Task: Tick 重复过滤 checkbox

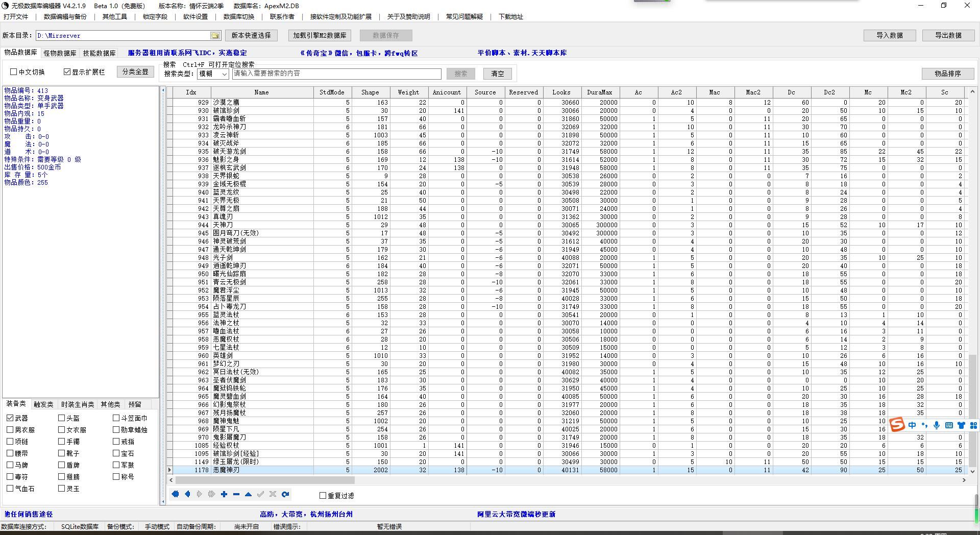Action: pyautogui.click(x=323, y=496)
